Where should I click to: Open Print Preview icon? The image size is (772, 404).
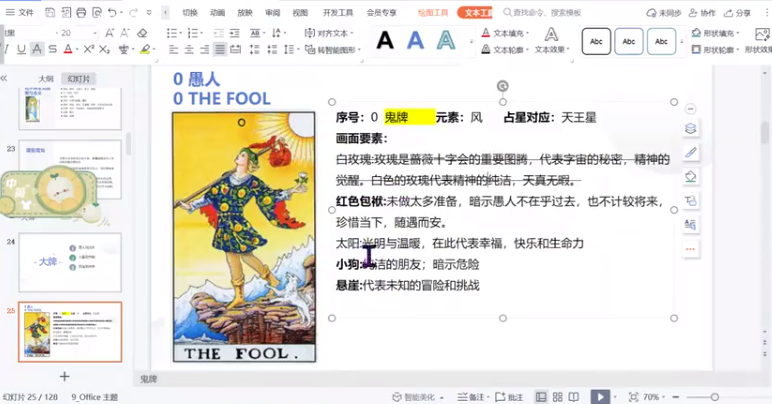point(97,12)
